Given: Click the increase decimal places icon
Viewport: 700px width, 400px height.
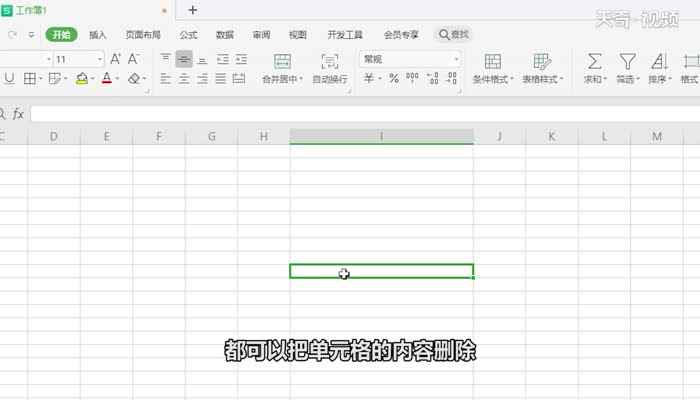Looking at the screenshot, I should (433, 79).
